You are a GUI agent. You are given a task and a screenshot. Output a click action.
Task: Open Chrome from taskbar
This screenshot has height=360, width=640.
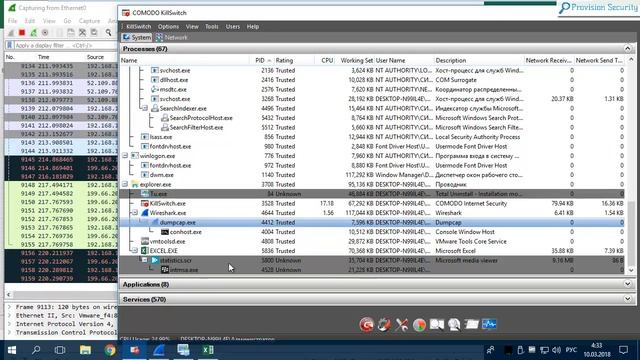110,350
